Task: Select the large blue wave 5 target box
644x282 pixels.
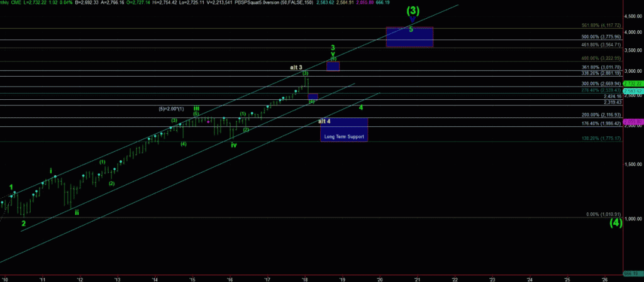Action: 410,37
